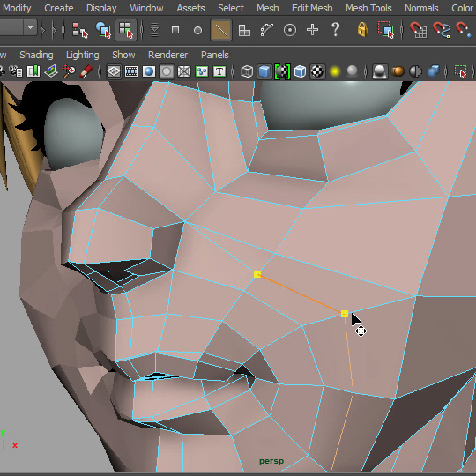This screenshot has width=476, height=476.
Task: Click the yellow vertex beside the mouse cursor
Action: 345,314
